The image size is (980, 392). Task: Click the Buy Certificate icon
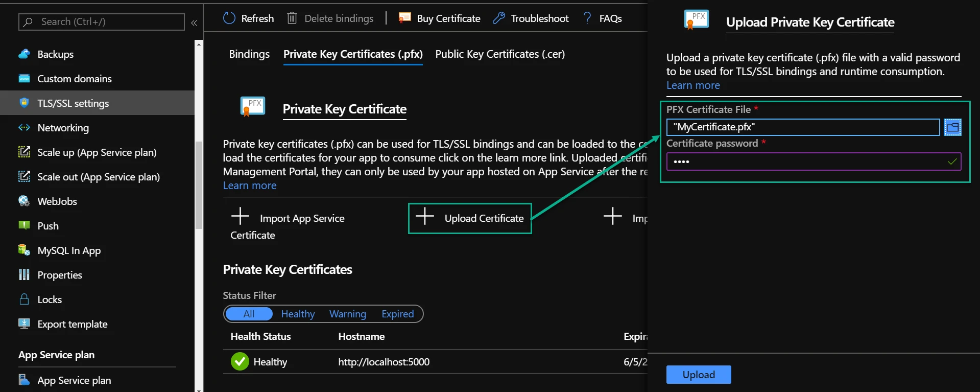click(x=404, y=18)
